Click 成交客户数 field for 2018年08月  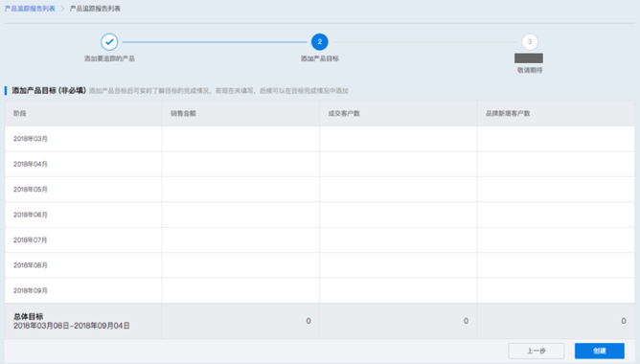(x=398, y=265)
